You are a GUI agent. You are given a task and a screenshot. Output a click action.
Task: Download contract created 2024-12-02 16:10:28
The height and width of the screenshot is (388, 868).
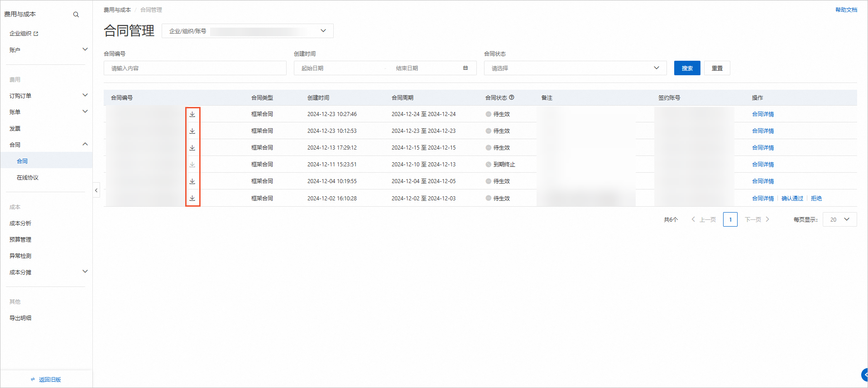(192, 198)
